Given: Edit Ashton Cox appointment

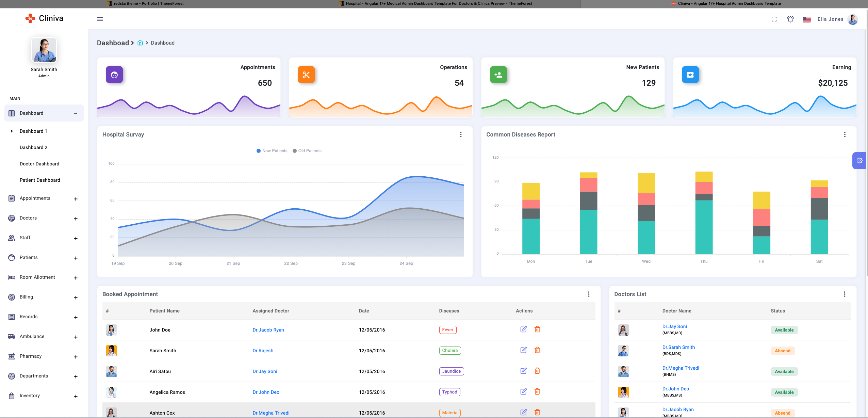Looking at the screenshot, I should pyautogui.click(x=524, y=412).
